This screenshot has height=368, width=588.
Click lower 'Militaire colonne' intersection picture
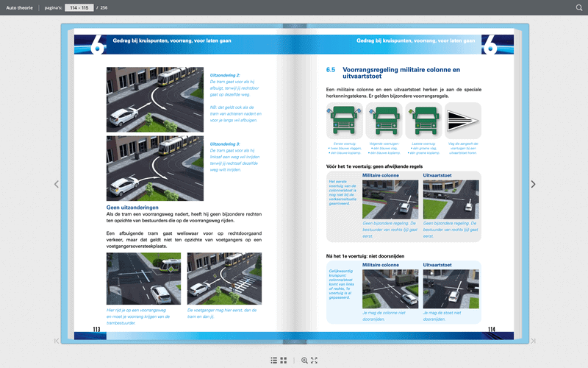pyautogui.click(x=390, y=289)
